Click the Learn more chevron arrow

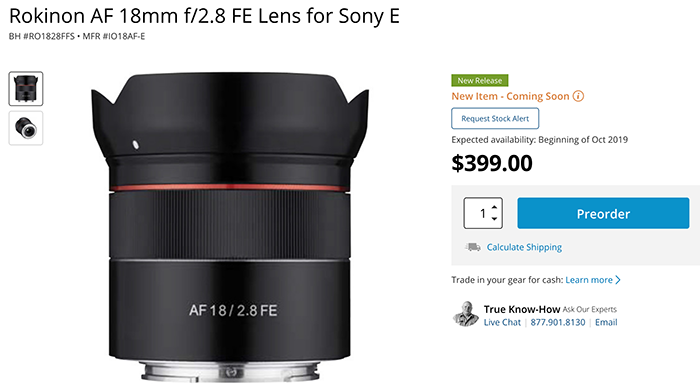618,280
